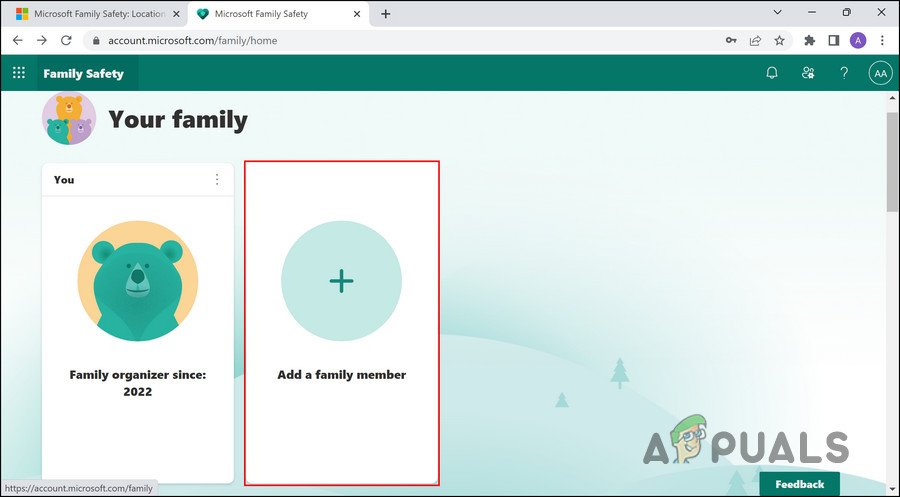Click the Family Safety header title

coord(84,73)
